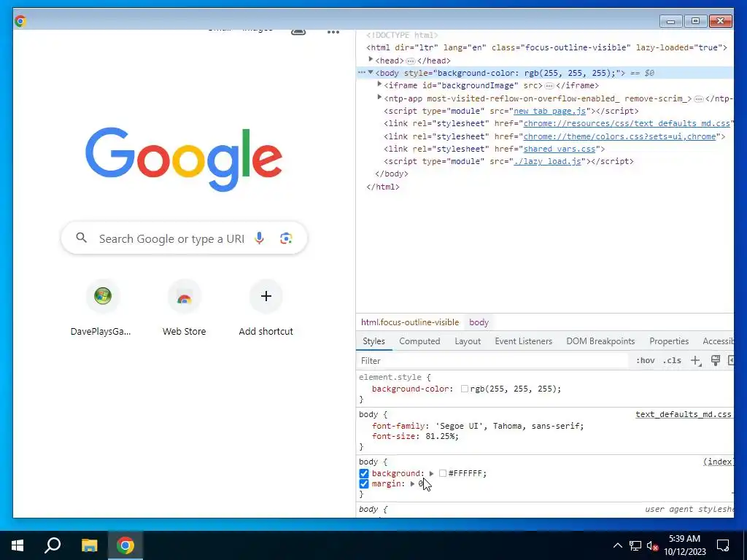Click the New Style Rule plus icon
Viewport: 747px width, 560px height.
click(695, 361)
